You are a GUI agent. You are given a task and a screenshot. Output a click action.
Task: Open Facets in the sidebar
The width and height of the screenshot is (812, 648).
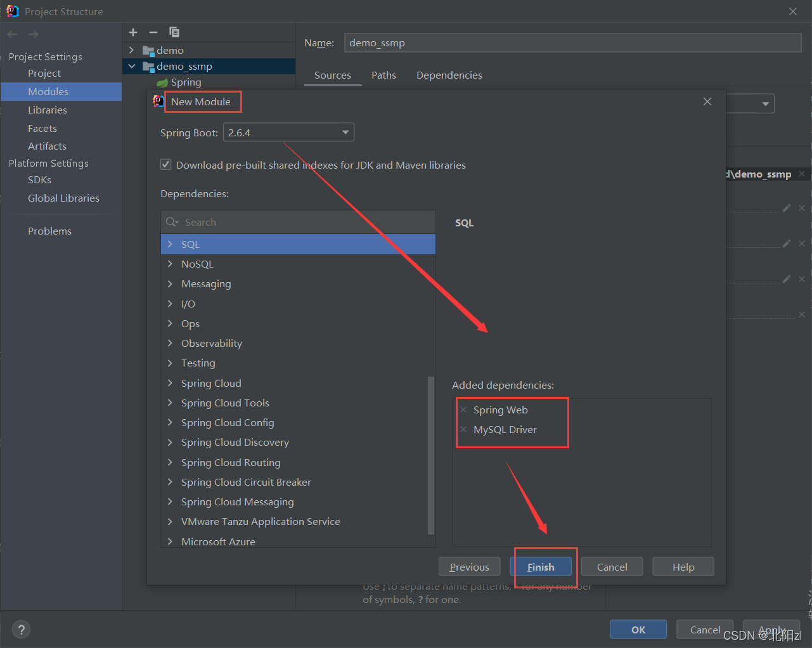pos(42,128)
